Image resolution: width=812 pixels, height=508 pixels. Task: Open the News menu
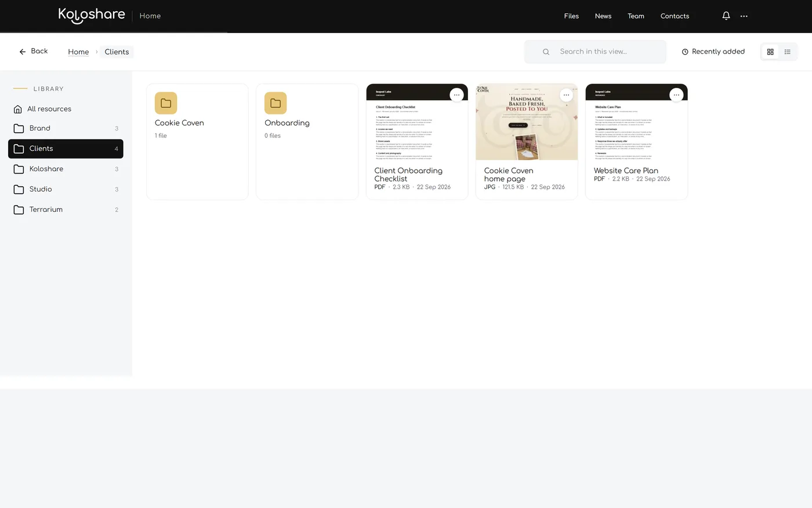[x=603, y=16]
